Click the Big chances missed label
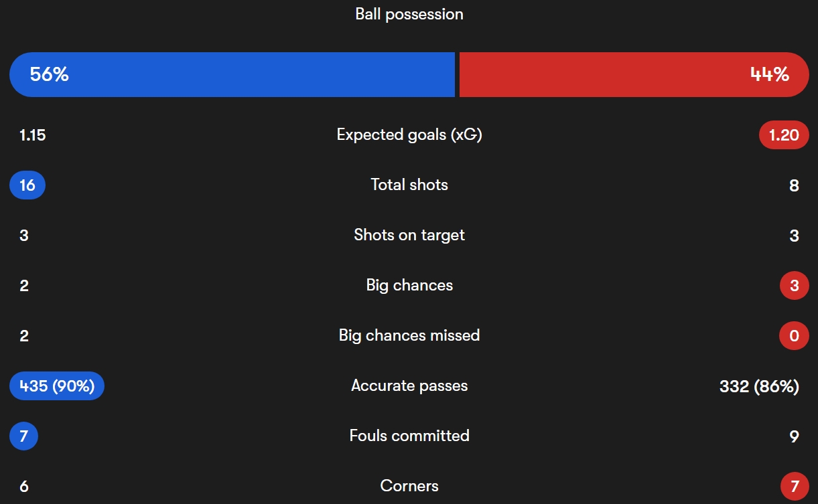The width and height of the screenshot is (818, 504). (409, 335)
